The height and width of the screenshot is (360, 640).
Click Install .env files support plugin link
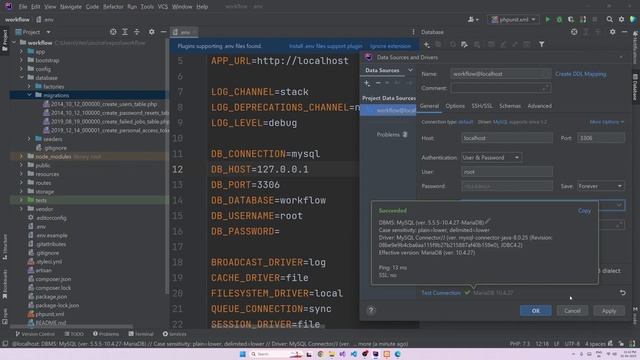[x=325, y=46]
